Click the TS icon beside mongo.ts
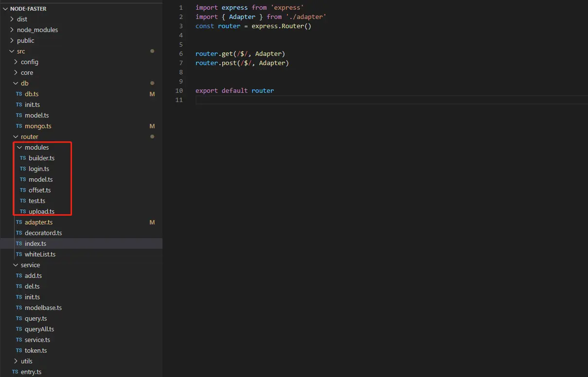Image resolution: width=588 pixels, height=377 pixels. point(19,126)
